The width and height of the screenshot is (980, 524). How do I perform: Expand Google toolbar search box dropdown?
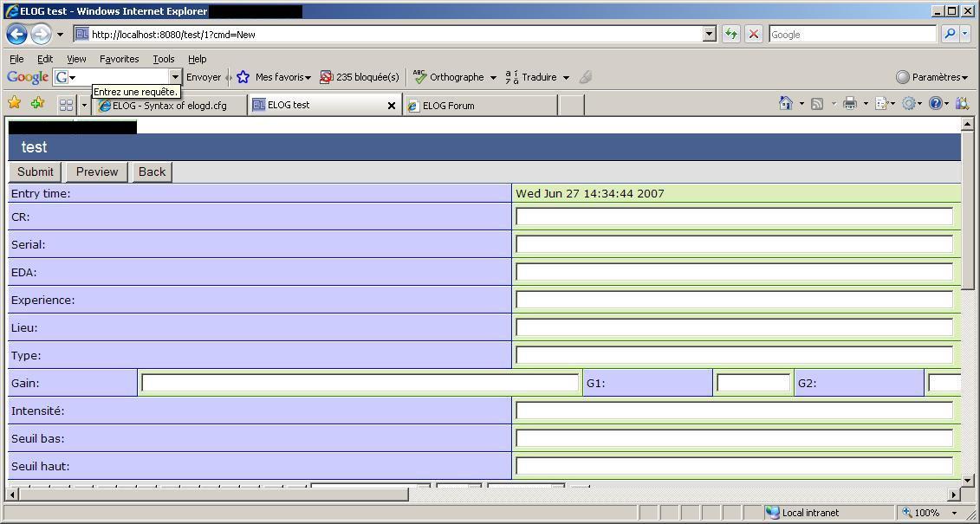point(175,77)
